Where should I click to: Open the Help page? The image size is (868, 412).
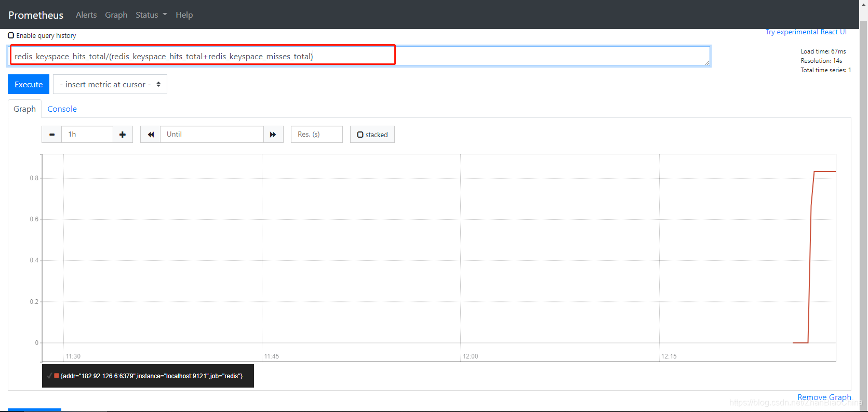click(x=184, y=15)
